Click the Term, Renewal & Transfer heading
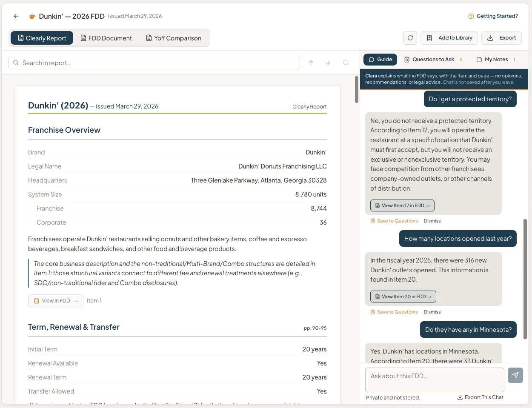The height and width of the screenshot is (408, 532). tap(74, 327)
